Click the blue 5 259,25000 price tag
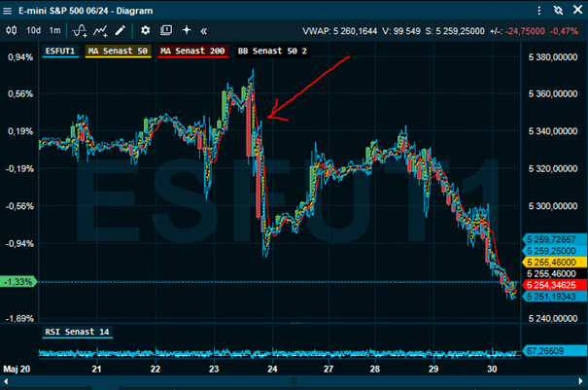Screen dimensions: 588x390 555,251
